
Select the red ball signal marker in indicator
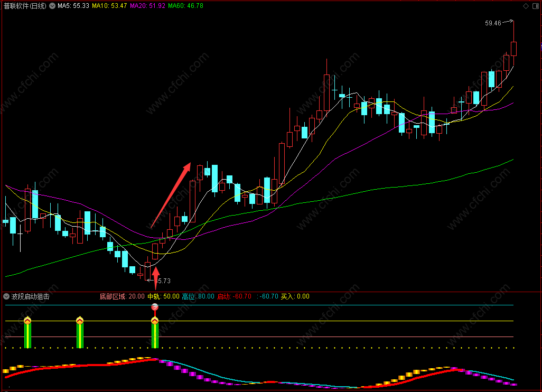point(155,306)
